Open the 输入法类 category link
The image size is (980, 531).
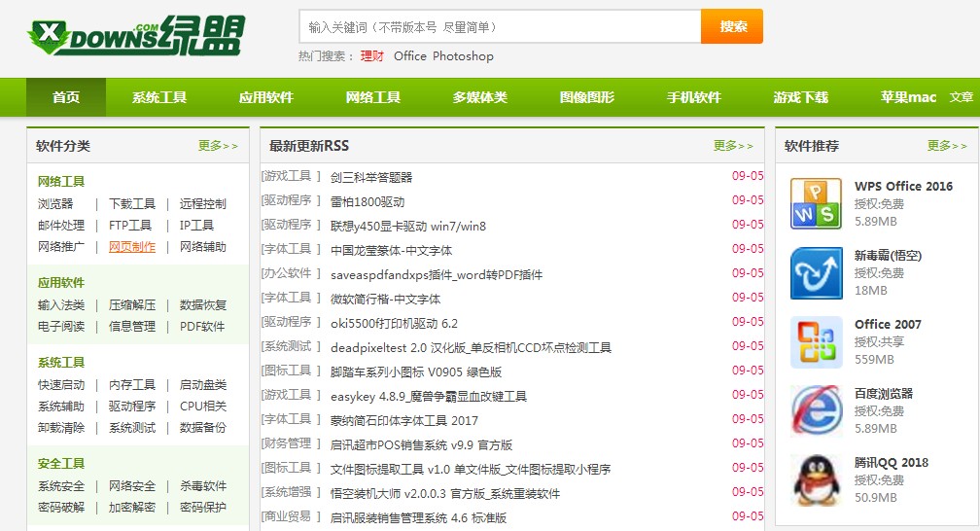click(61, 305)
